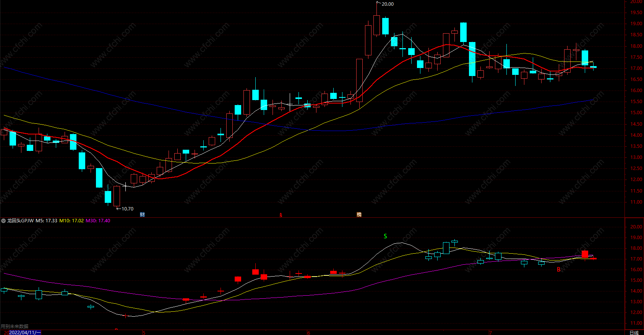Click the 14.00 main chart axis label
The image size is (644, 335).
tap(636, 135)
